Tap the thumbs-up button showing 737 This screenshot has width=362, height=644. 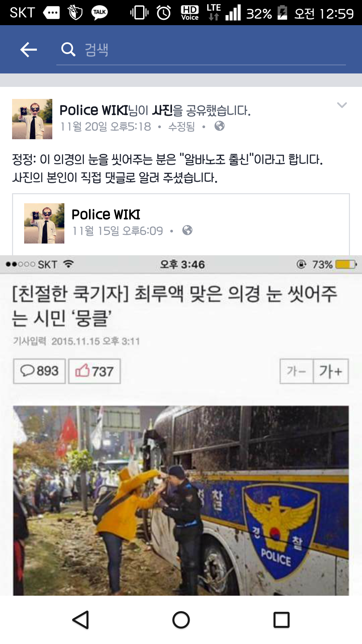click(x=95, y=371)
